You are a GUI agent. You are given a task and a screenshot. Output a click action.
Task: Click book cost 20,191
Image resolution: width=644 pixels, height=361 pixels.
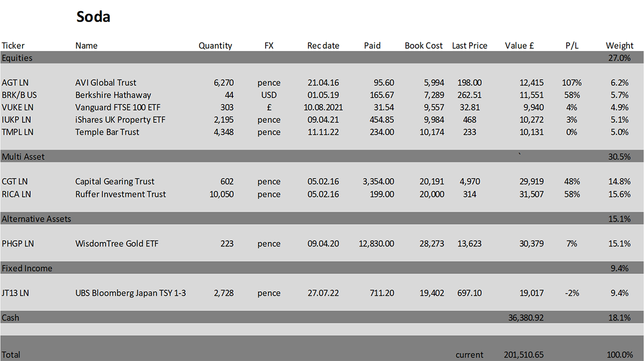[432, 182]
